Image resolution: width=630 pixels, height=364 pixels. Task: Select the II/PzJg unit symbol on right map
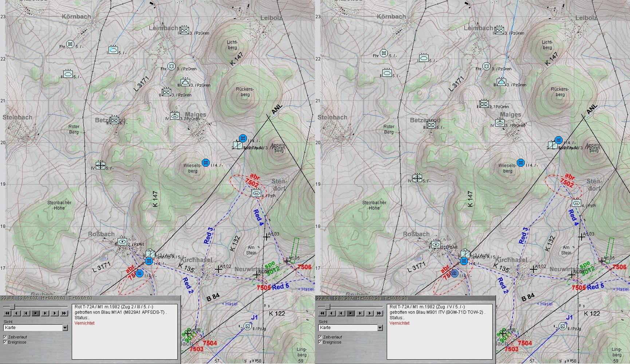coord(563,326)
